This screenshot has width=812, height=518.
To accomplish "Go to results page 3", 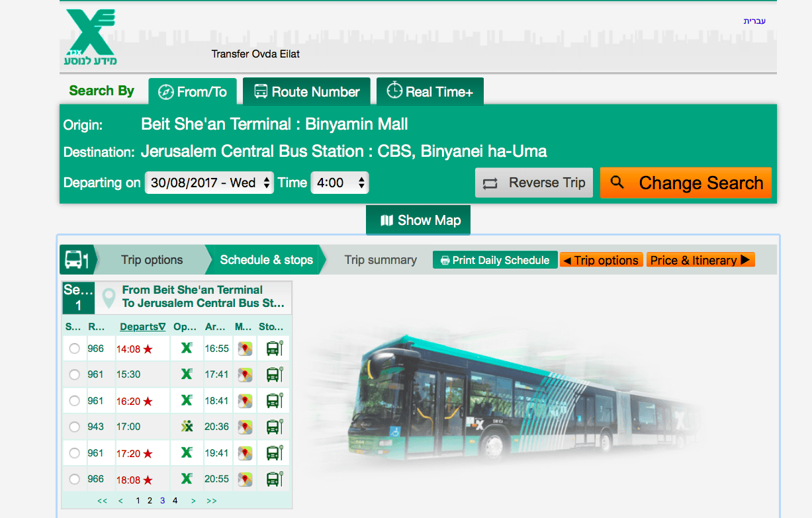I will point(163,501).
